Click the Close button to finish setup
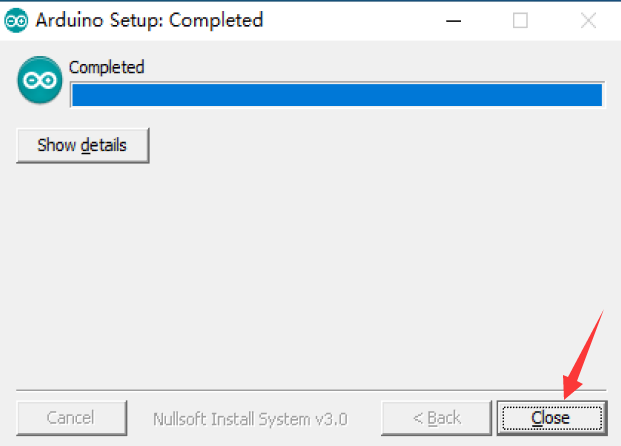The image size is (621, 446). (x=550, y=417)
